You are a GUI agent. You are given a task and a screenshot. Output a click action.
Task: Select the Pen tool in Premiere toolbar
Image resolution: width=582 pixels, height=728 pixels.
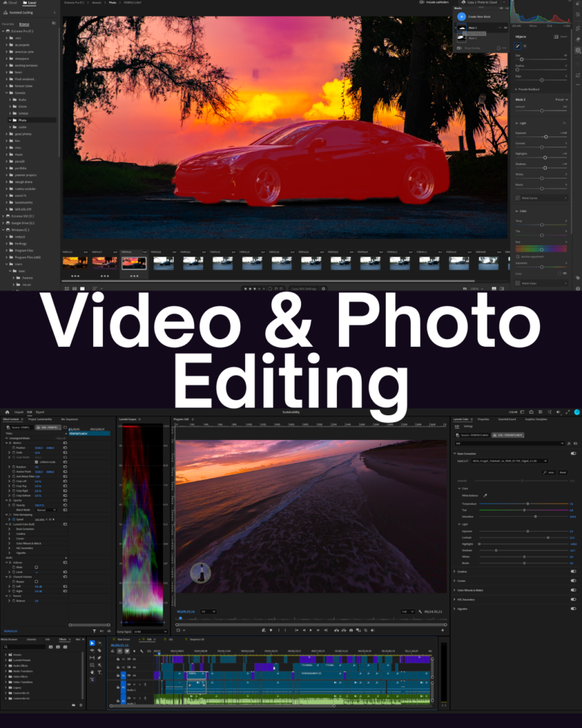(x=99, y=658)
